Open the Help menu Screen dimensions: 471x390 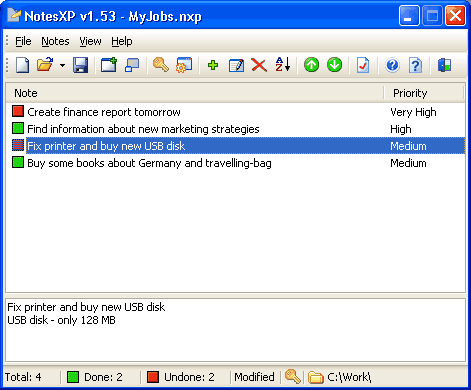pyautogui.click(x=122, y=41)
